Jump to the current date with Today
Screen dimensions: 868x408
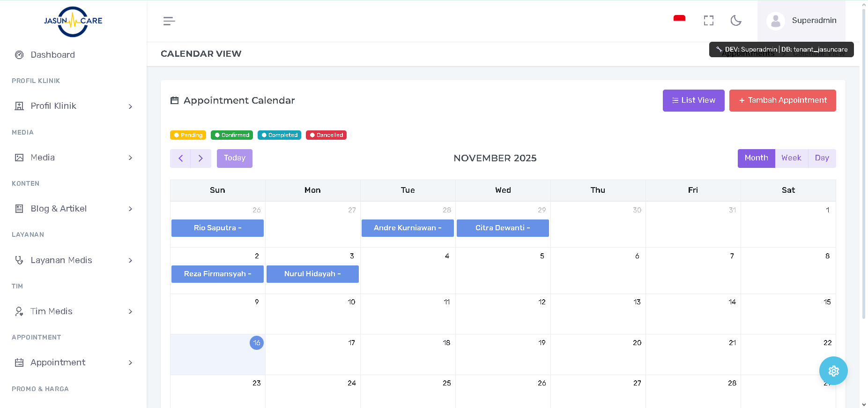point(235,159)
